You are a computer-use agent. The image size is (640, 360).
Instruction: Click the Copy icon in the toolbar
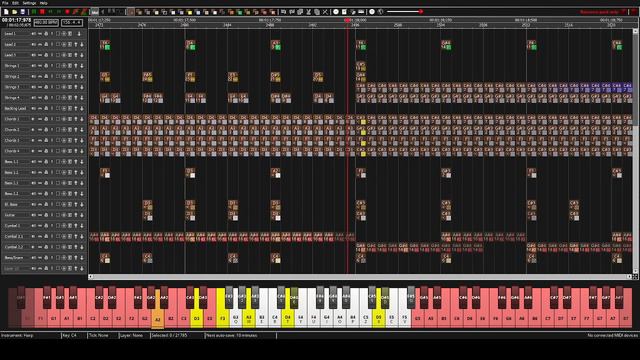[300, 12]
